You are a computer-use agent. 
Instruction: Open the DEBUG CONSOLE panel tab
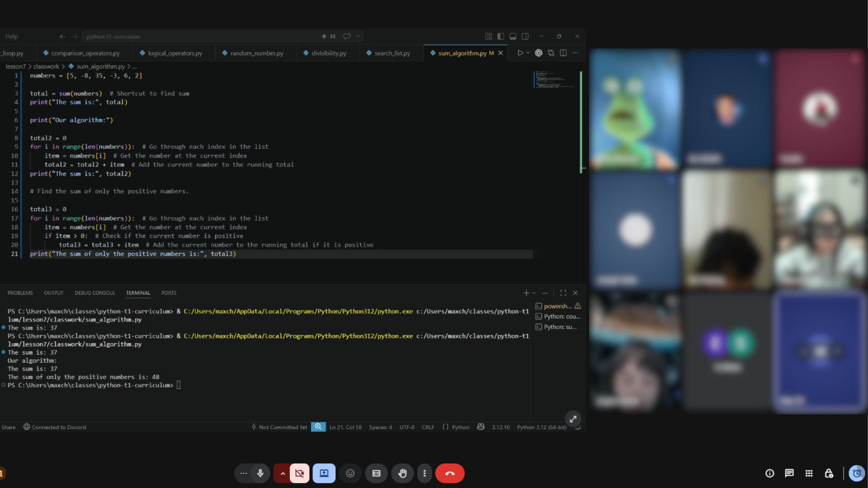coord(94,293)
